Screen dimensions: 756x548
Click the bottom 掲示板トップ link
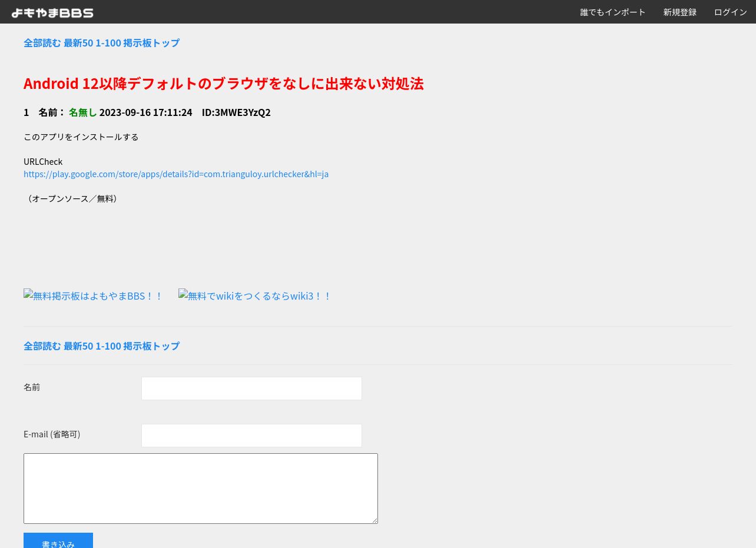pos(151,346)
